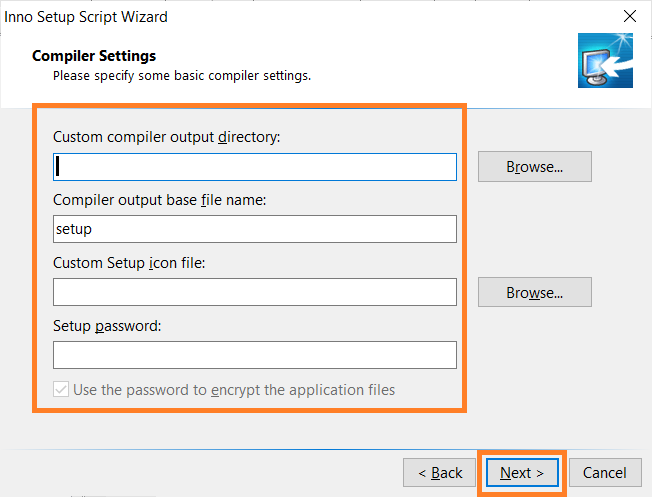This screenshot has width=652, height=497.
Task: Click into the output base file name field containing 'setup'
Action: 254,229
